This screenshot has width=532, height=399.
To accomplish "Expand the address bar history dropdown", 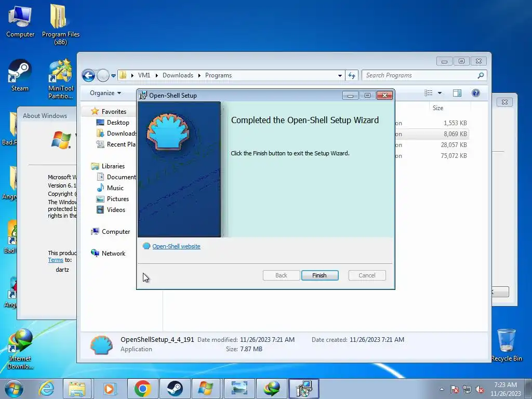I will (340, 76).
